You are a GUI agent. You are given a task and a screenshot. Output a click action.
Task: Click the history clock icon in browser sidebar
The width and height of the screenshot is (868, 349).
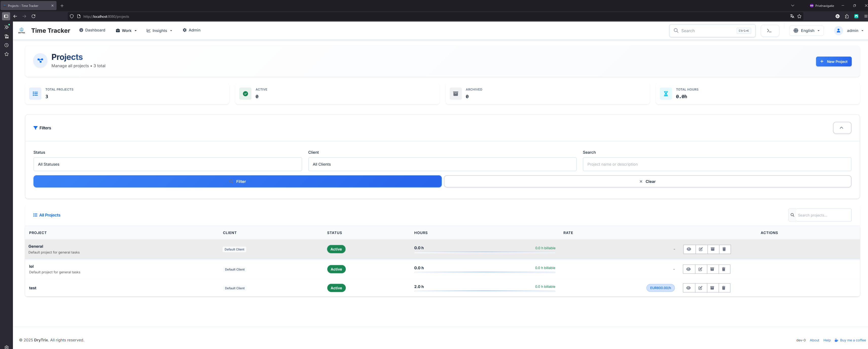[x=6, y=45]
